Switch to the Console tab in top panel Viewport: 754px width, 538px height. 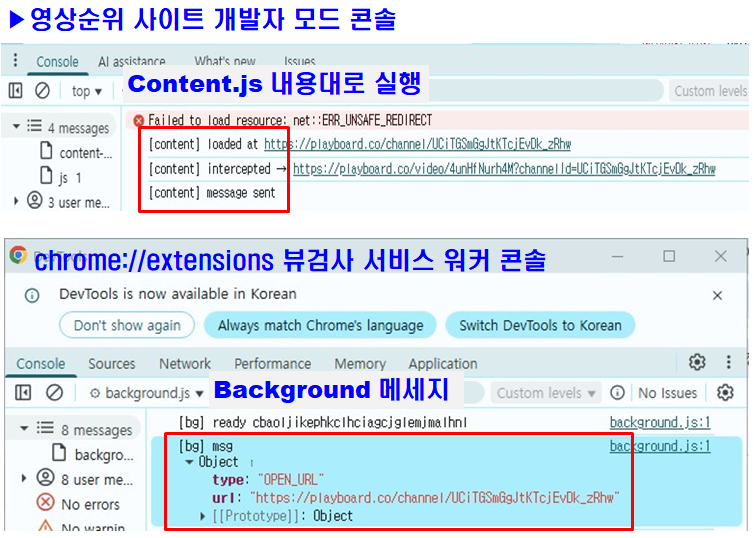click(x=57, y=62)
